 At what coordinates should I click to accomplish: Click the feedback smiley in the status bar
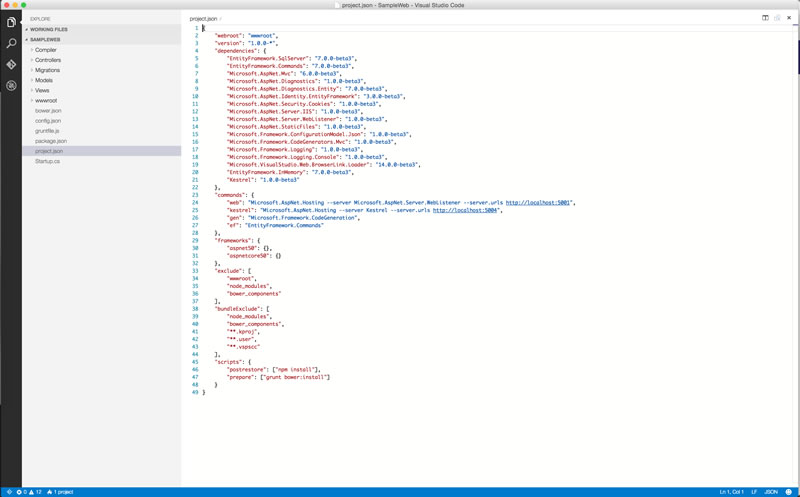[789, 492]
